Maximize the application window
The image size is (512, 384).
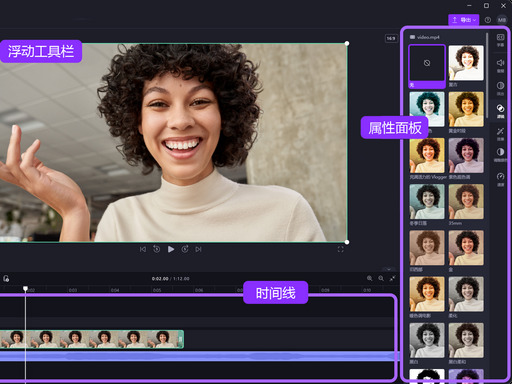point(486,5)
